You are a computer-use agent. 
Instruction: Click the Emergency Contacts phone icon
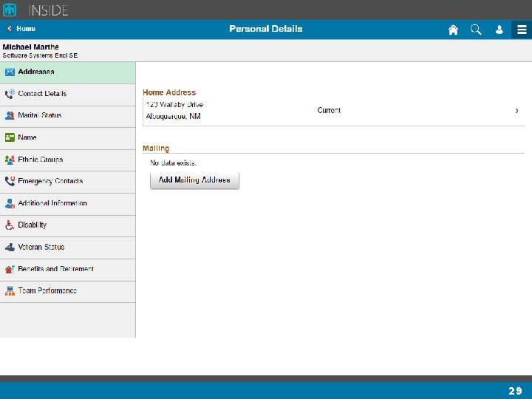(10, 181)
